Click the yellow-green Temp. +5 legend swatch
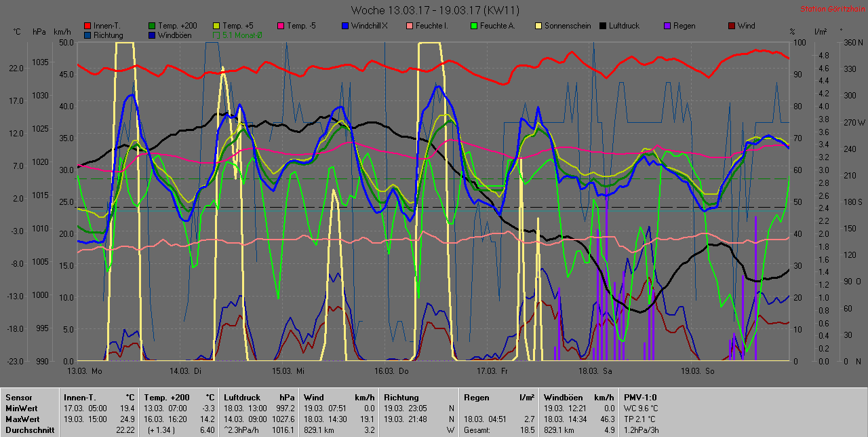The image size is (868, 437). (x=216, y=26)
